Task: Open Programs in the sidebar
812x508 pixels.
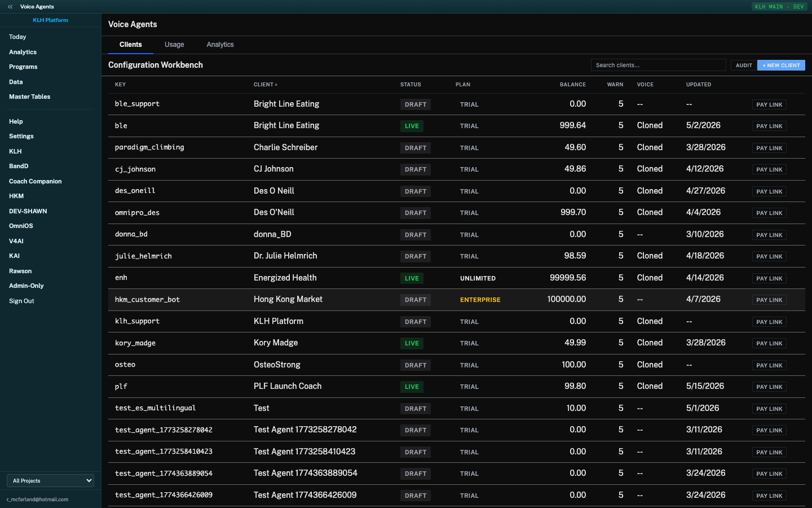Action: (x=23, y=67)
